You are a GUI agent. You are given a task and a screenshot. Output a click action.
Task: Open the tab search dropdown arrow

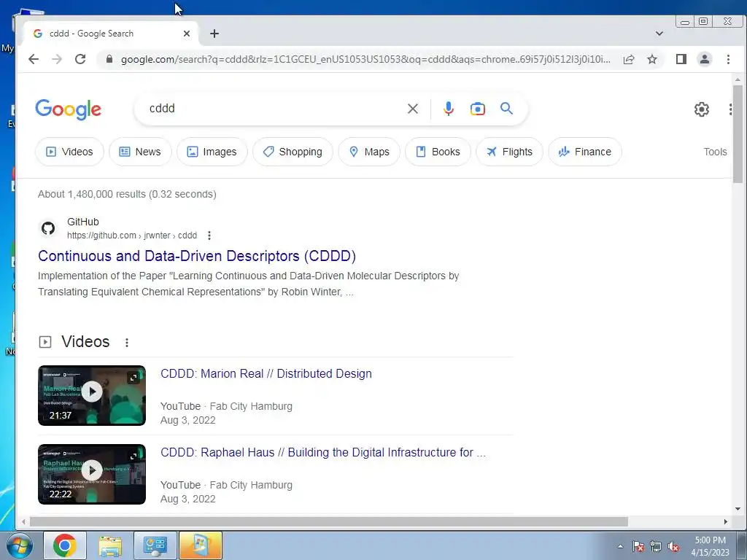[x=659, y=34]
